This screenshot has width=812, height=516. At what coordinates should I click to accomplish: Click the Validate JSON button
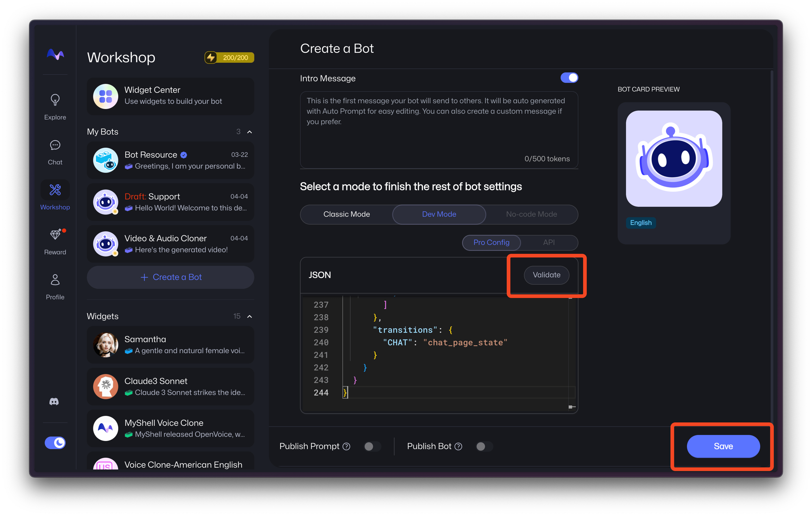[x=546, y=275]
